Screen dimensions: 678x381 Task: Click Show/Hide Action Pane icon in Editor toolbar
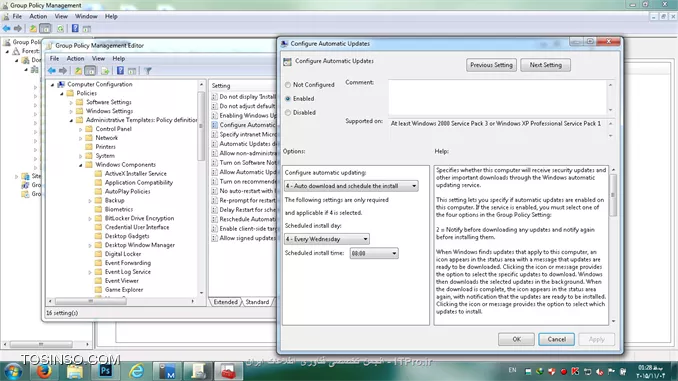pyautogui.click(x=132, y=70)
